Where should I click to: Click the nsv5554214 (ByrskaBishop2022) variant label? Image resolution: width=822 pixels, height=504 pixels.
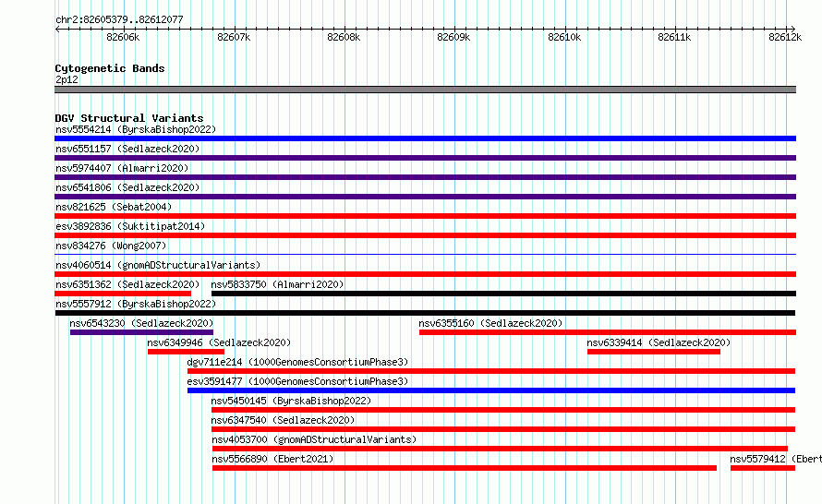coord(136,129)
